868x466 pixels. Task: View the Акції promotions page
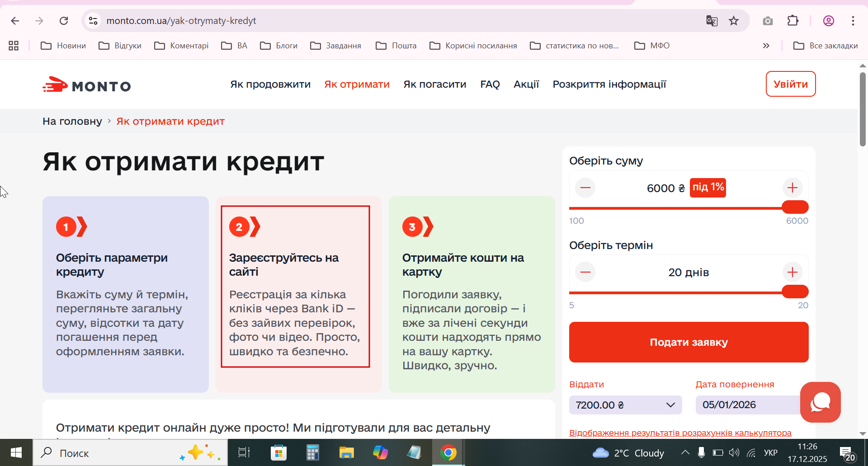526,85
